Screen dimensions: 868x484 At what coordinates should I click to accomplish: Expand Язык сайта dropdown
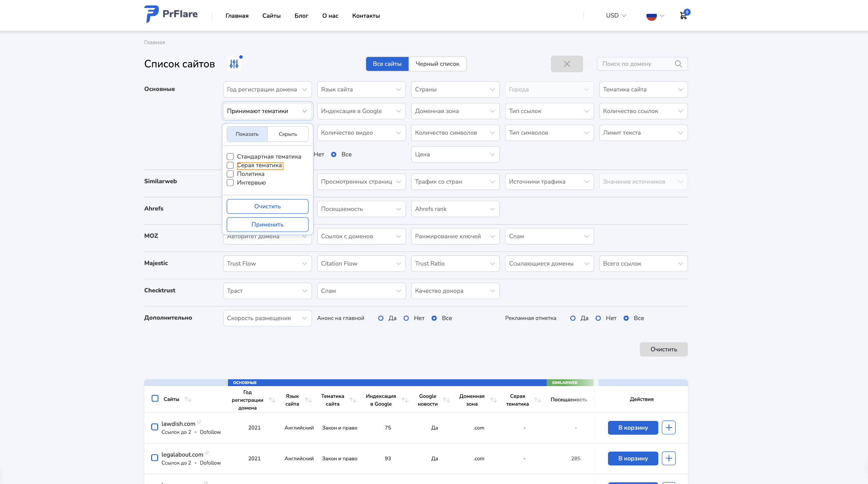click(x=361, y=89)
